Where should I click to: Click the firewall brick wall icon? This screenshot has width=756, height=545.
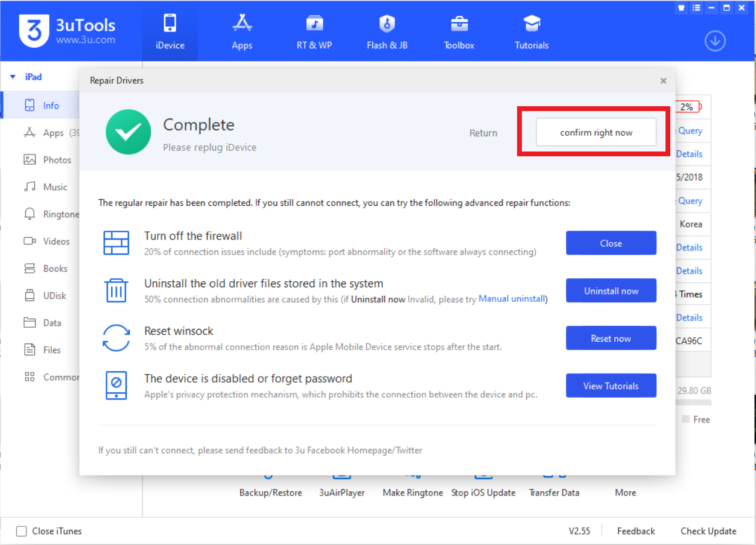pos(116,243)
